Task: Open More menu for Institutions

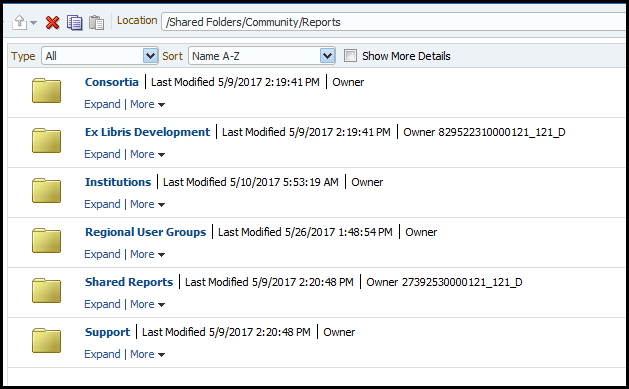Action: click(147, 205)
